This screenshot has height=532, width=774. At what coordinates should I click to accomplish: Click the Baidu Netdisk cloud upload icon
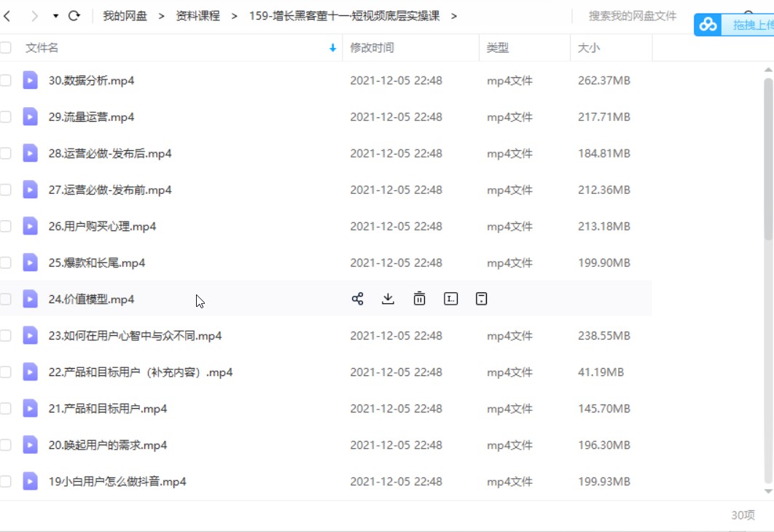click(x=708, y=25)
